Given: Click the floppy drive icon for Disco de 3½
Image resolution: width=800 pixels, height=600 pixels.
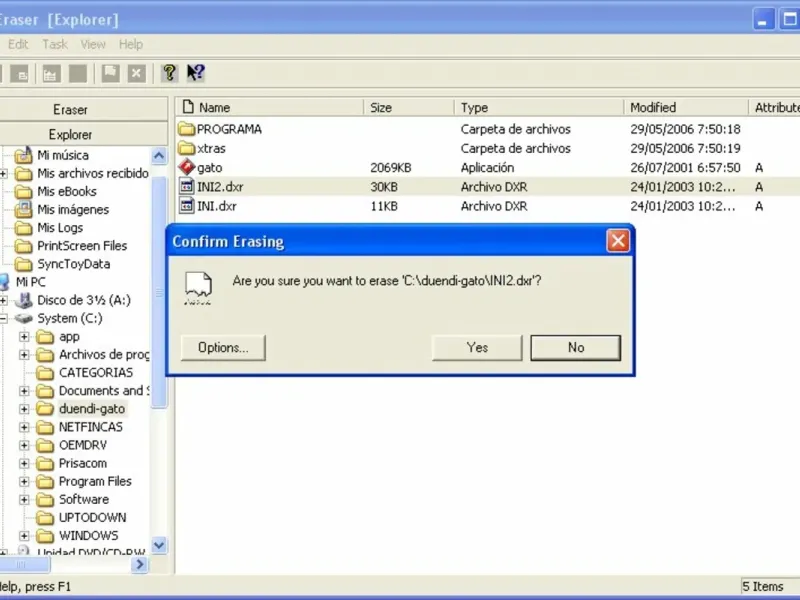Looking at the screenshot, I should [23, 300].
